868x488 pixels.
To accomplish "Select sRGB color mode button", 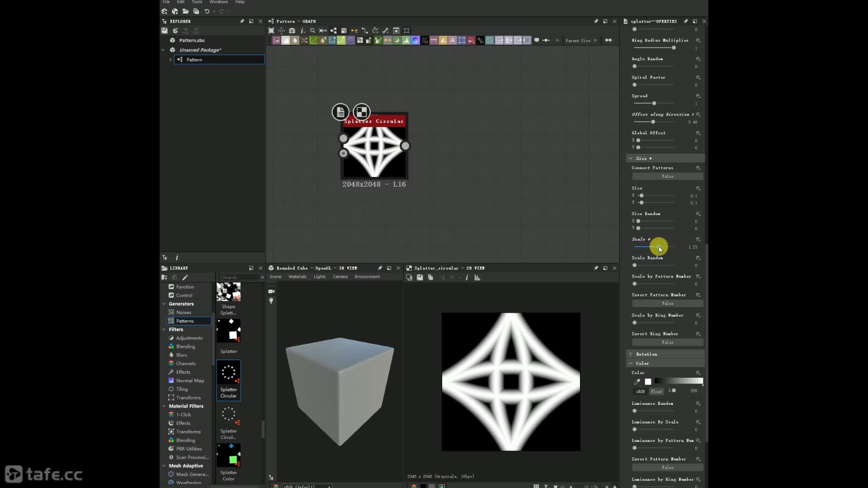I will [641, 391].
